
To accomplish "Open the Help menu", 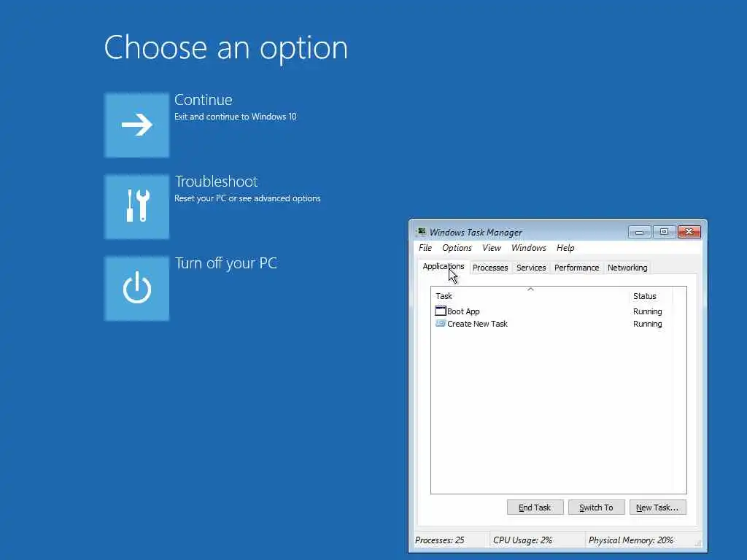I will (x=565, y=248).
